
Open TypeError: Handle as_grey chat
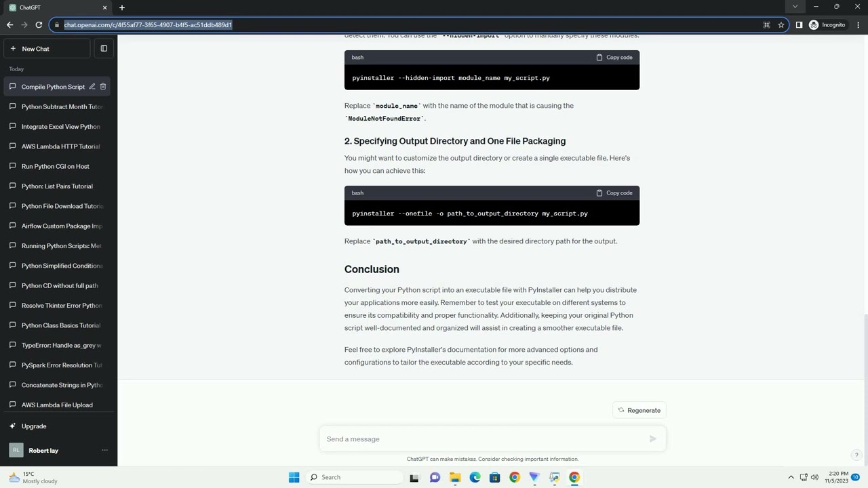(58, 345)
